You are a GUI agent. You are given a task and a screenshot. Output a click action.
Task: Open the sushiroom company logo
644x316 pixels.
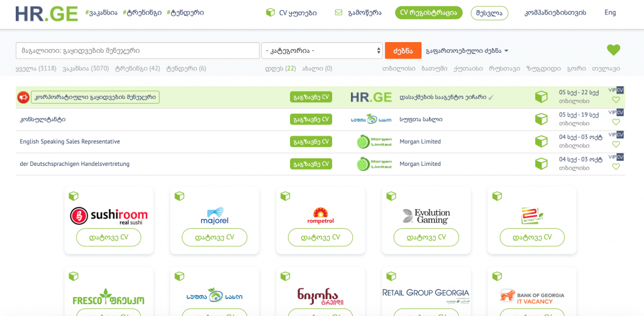(x=108, y=216)
